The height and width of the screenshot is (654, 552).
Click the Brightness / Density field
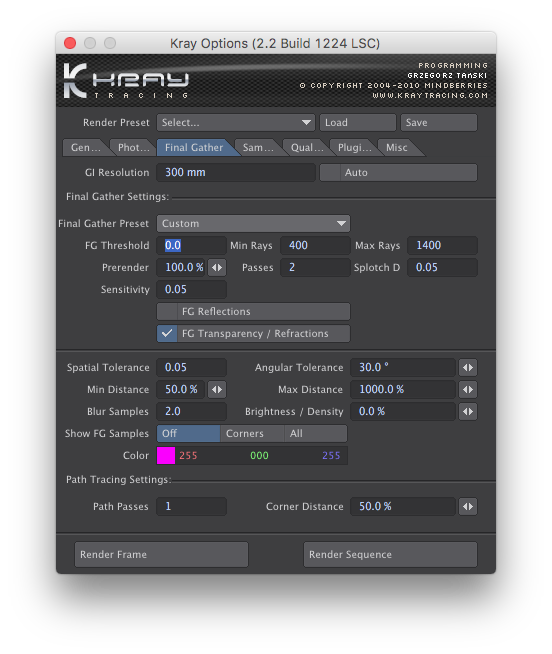pos(403,412)
